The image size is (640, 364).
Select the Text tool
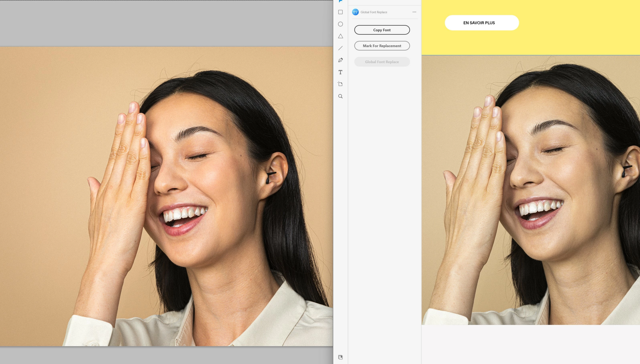pos(340,72)
